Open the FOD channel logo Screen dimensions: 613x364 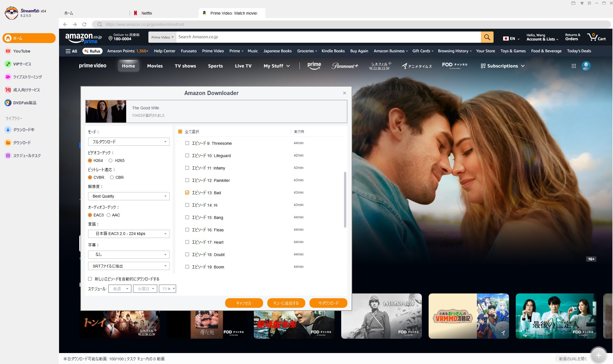click(454, 65)
